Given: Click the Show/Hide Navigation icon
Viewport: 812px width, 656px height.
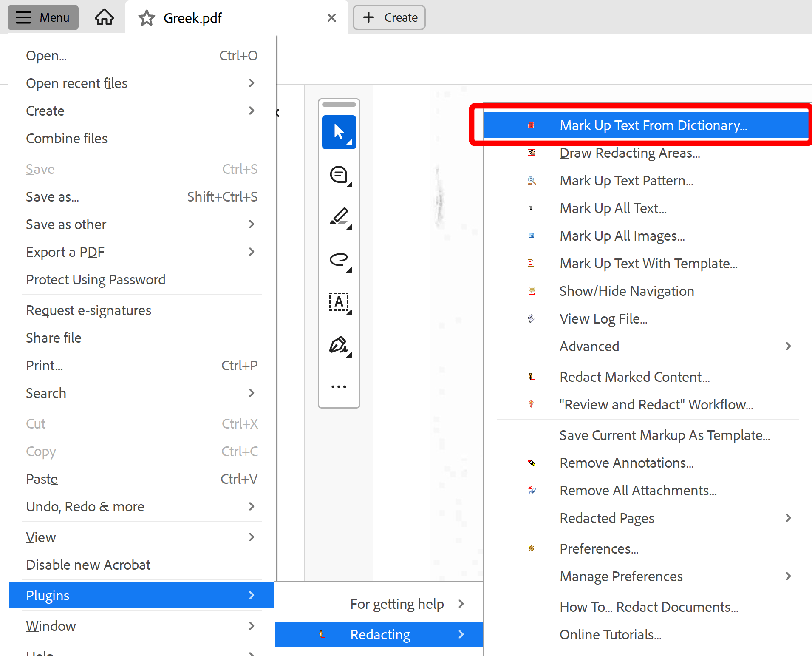Looking at the screenshot, I should 531,291.
